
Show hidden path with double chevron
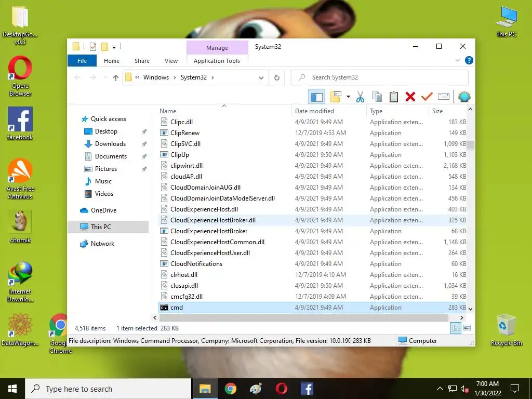click(137, 77)
